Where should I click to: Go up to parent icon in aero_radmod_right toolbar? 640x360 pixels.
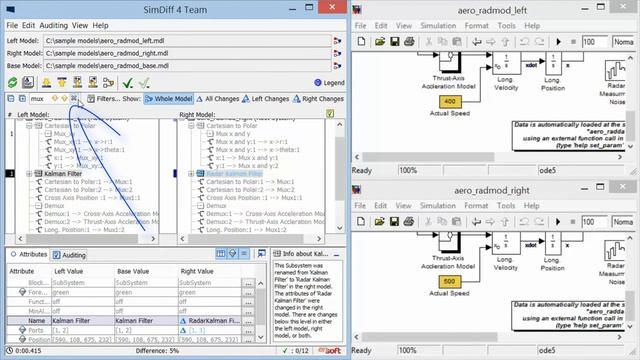click(x=505, y=222)
